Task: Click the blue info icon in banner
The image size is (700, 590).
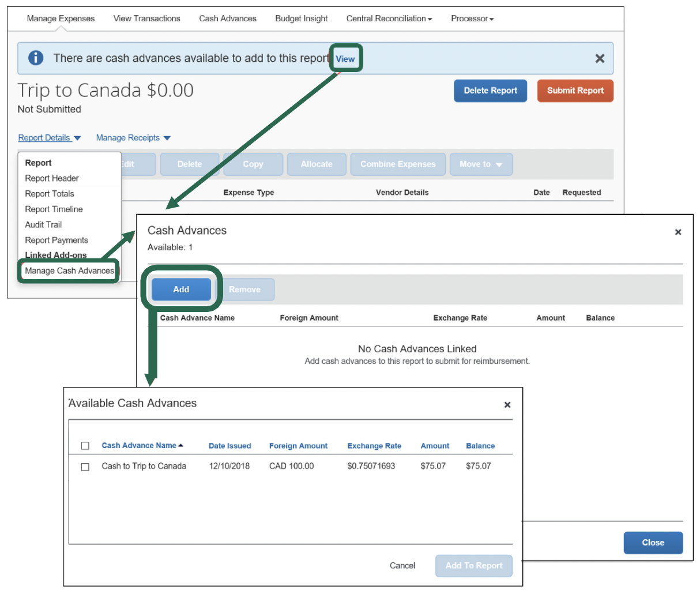Action: (36, 58)
